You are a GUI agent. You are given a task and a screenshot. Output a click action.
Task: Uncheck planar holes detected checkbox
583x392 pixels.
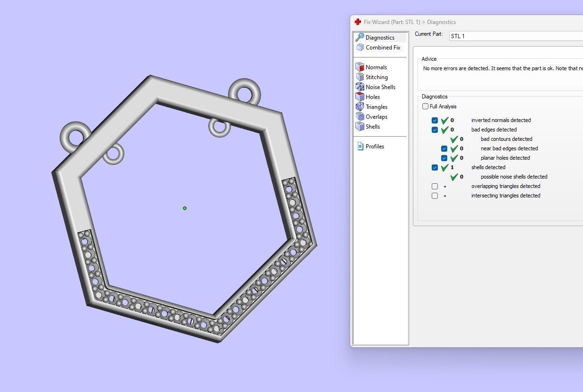click(x=444, y=158)
